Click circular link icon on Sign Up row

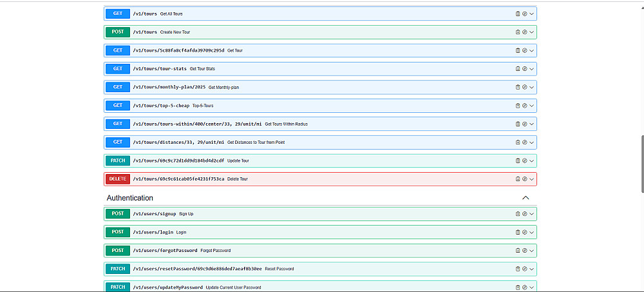coord(524,214)
